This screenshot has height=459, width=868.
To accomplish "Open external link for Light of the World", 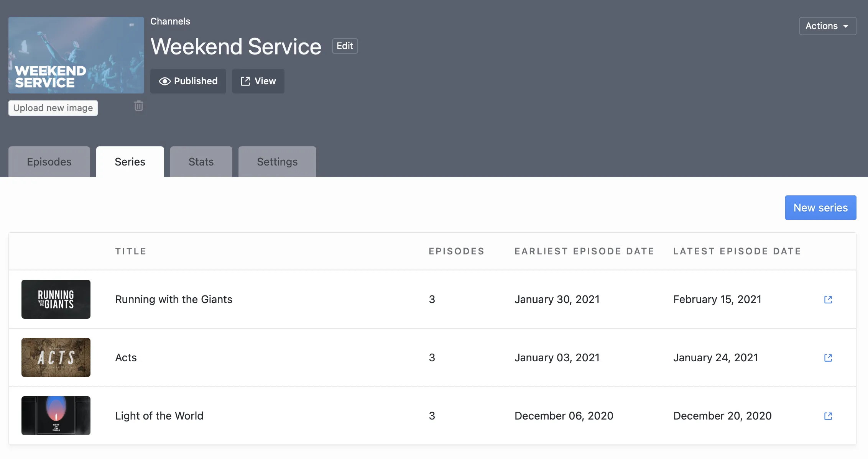I will 828,416.
